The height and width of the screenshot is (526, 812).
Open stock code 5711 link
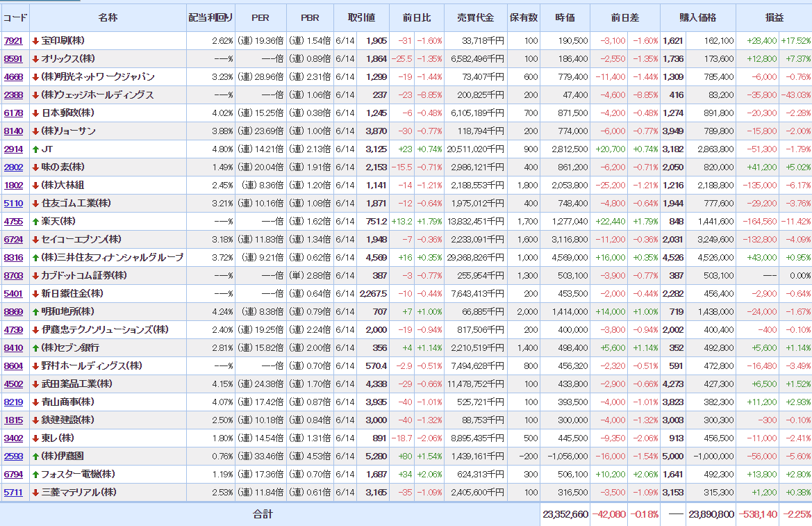click(x=13, y=493)
